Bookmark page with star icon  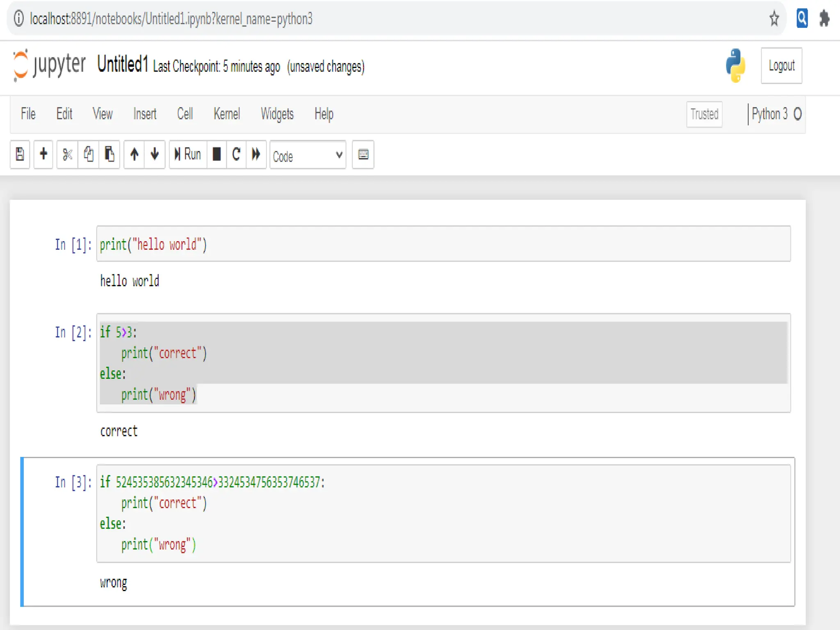(x=774, y=19)
